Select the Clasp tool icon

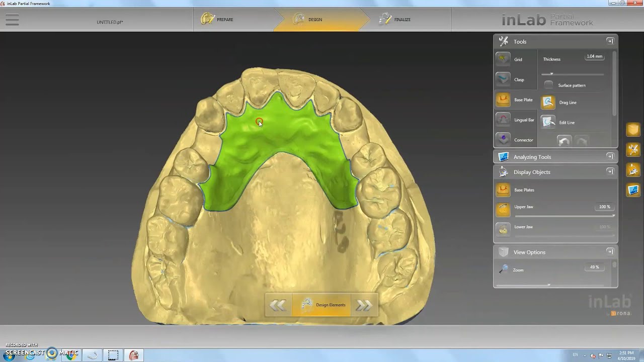pyautogui.click(x=503, y=79)
